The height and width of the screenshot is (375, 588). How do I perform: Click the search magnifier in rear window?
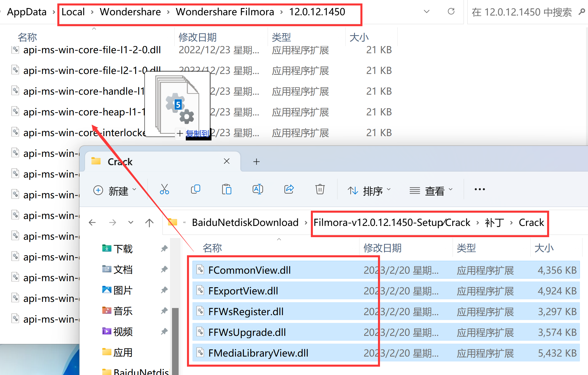click(x=582, y=12)
